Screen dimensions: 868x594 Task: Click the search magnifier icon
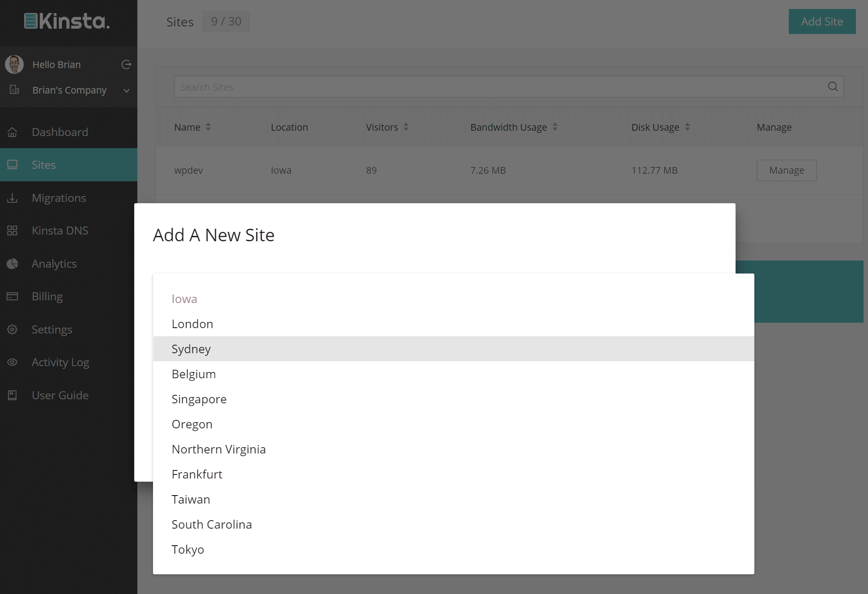833,86
